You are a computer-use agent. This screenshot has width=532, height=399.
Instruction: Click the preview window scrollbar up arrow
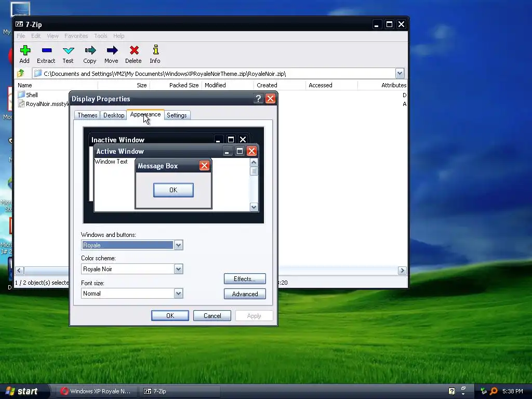tap(254, 163)
